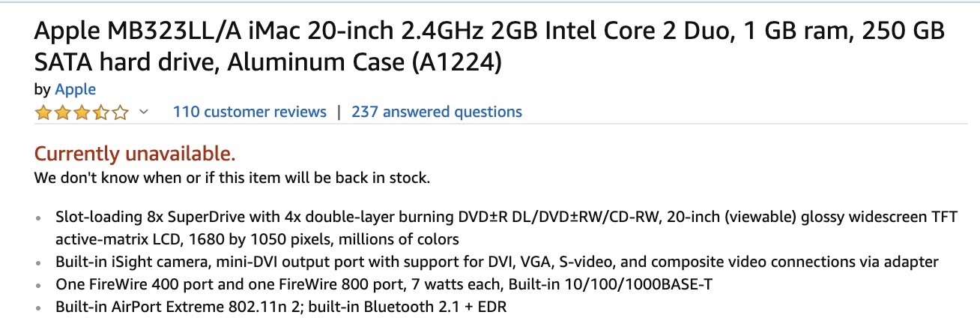Screen dimensions: 980x318
Task: Expand the star rating breakdown chevron
Action: coord(145,112)
